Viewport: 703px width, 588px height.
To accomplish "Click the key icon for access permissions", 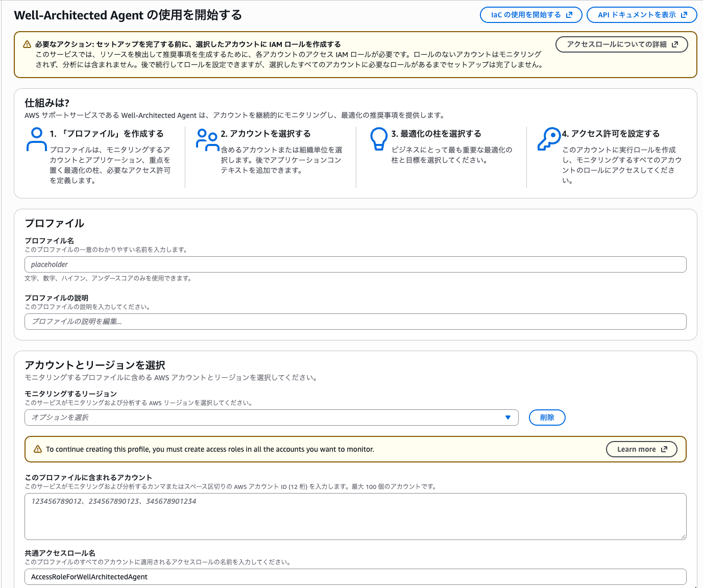I will pyautogui.click(x=549, y=139).
